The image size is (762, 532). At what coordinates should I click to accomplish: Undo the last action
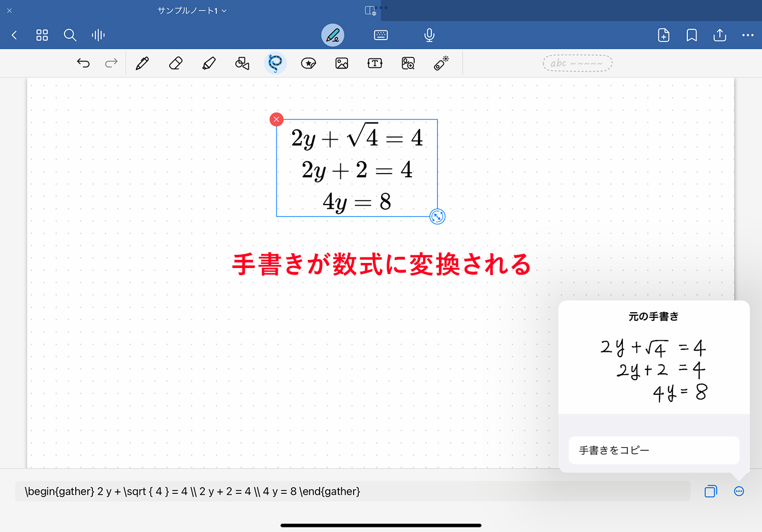pyautogui.click(x=83, y=63)
